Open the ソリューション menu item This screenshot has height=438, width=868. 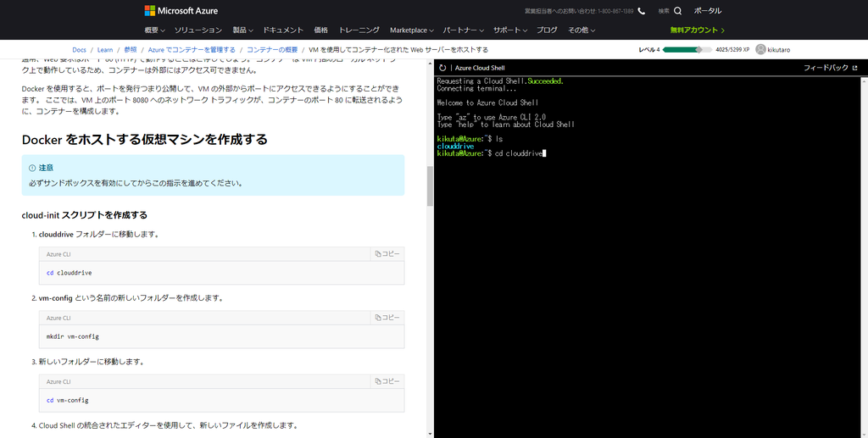click(x=198, y=30)
